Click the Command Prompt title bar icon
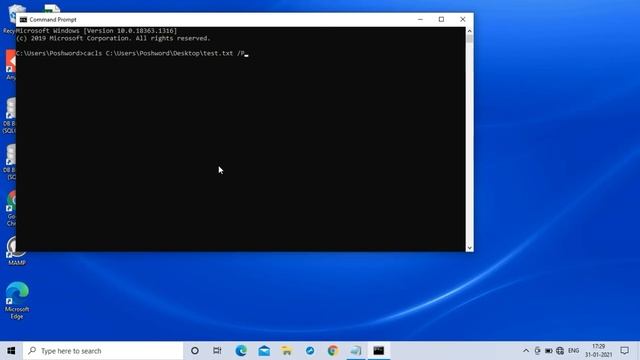 [x=23, y=20]
